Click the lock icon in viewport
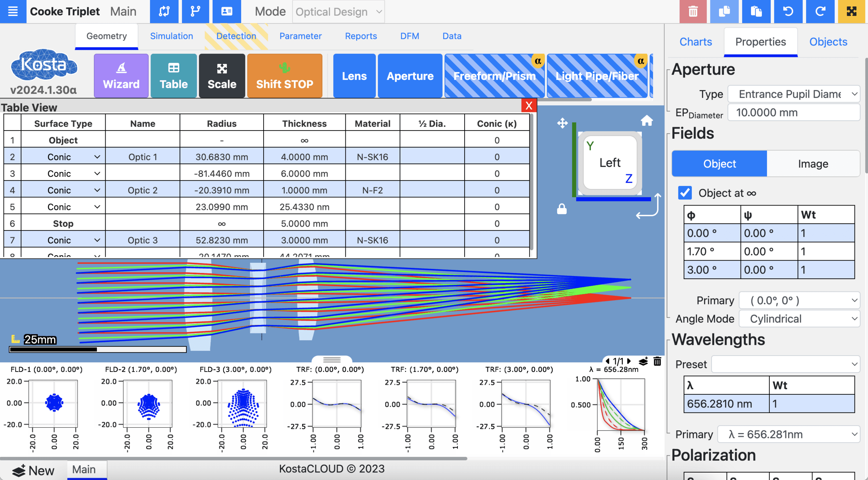 tap(562, 209)
